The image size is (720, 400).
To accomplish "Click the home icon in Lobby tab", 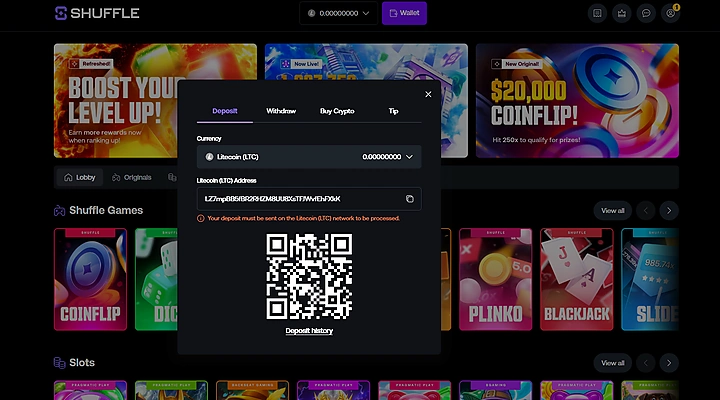I will tap(68, 177).
